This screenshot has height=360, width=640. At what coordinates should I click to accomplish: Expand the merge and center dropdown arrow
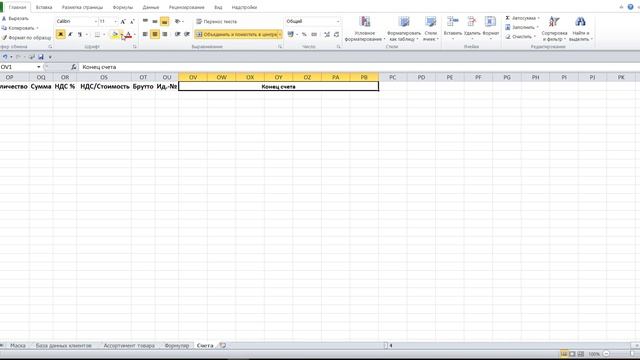[280, 34]
